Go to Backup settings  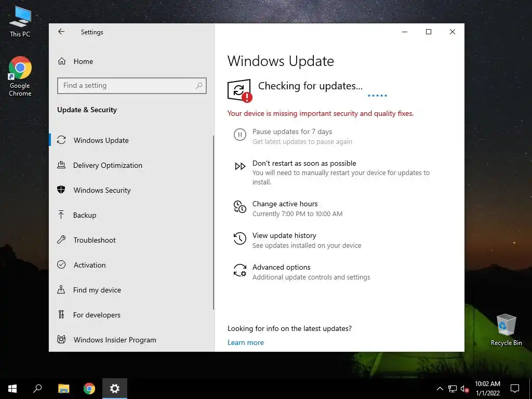click(85, 215)
